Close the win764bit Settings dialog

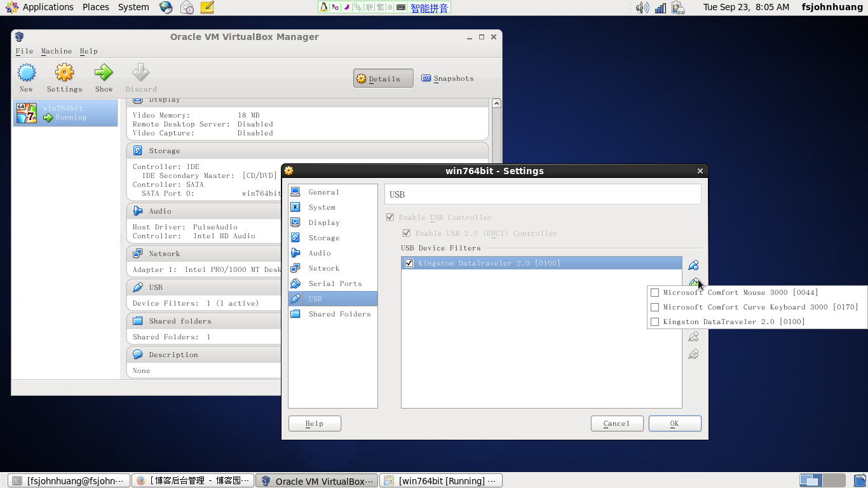coord(700,171)
